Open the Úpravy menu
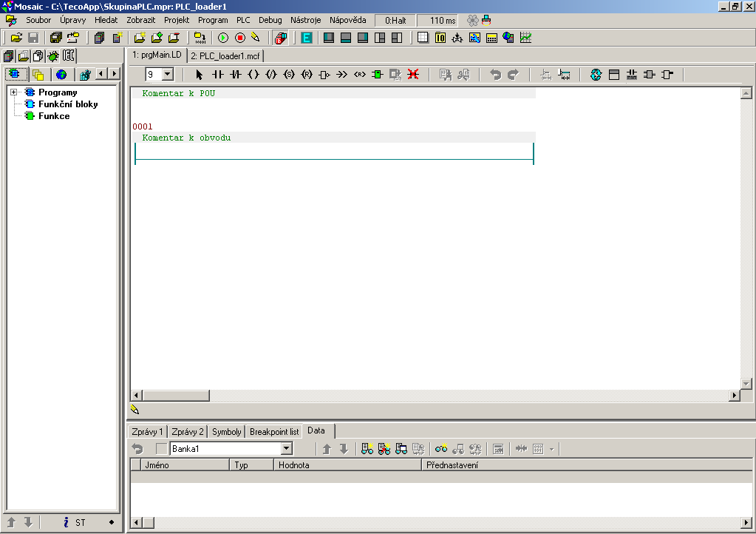Screen dimensions: 756x534 click(x=73, y=20)
